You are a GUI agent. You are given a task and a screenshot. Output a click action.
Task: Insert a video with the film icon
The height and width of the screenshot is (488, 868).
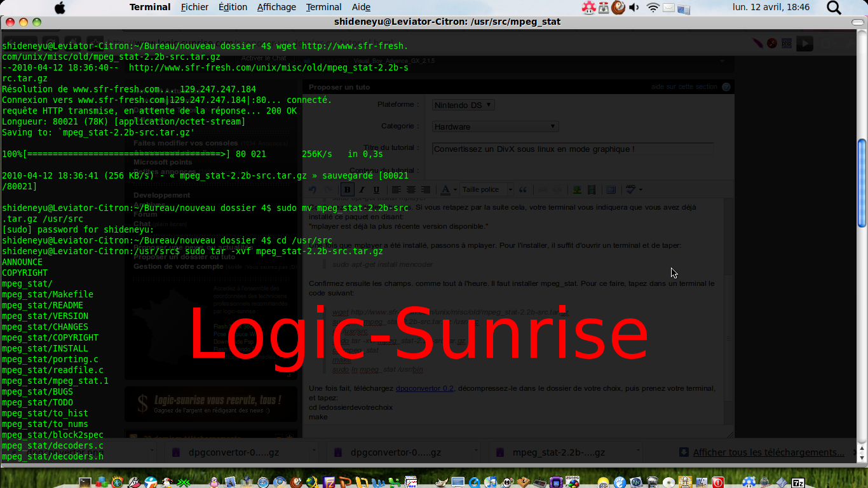tap(592, 189)
